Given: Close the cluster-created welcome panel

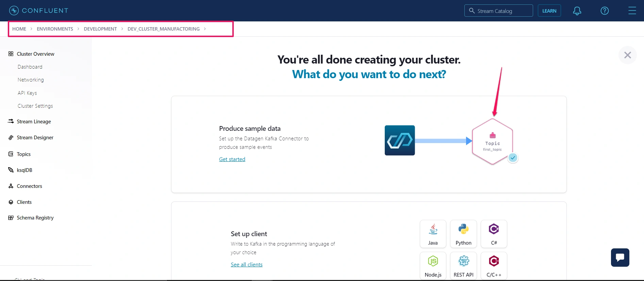Looking at the screenshot, I should pyautogui.click(x=628, y=55).
